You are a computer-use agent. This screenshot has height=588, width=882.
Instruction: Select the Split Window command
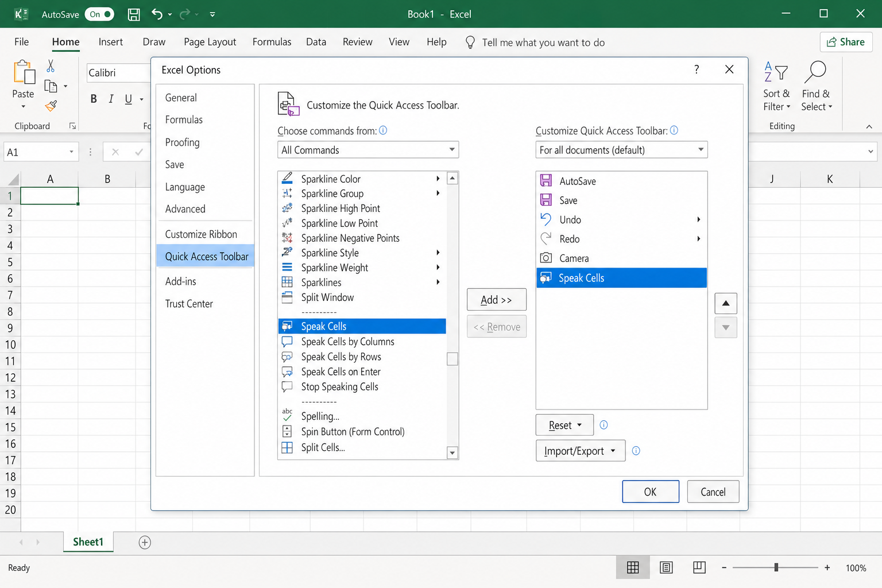(362, 297)
